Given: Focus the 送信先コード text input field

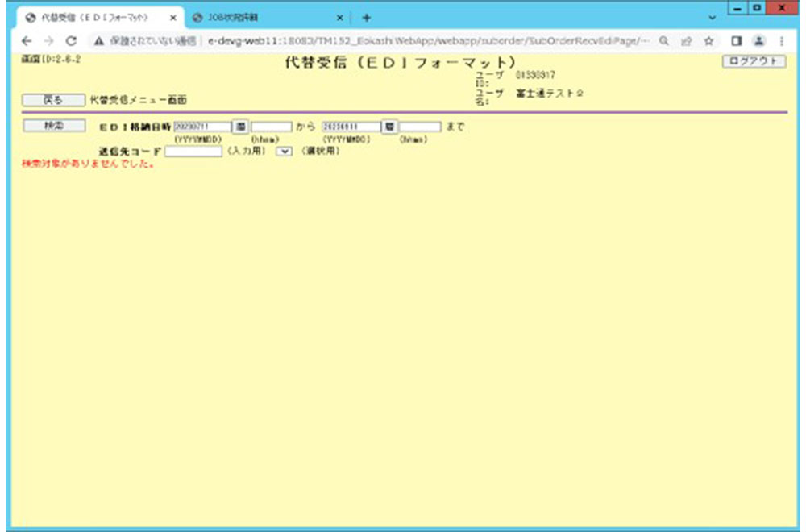Looking at the screenshot, I should coord(193,151).
